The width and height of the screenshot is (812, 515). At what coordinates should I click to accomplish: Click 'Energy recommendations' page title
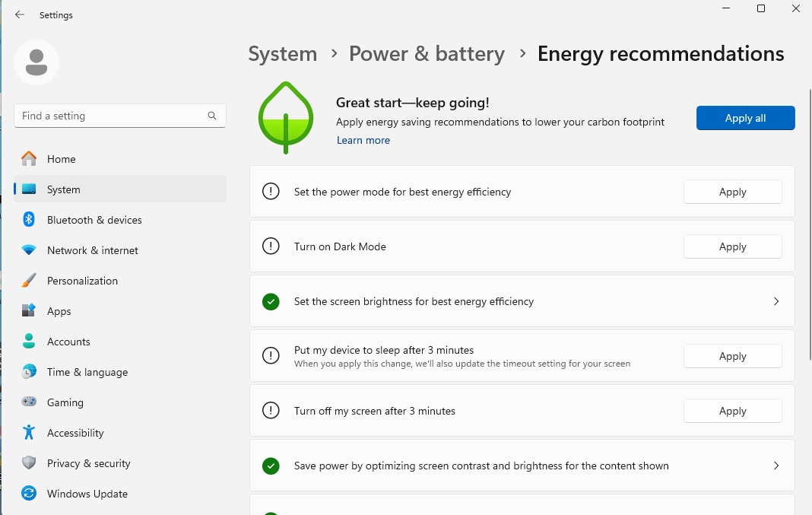point(660,54)
